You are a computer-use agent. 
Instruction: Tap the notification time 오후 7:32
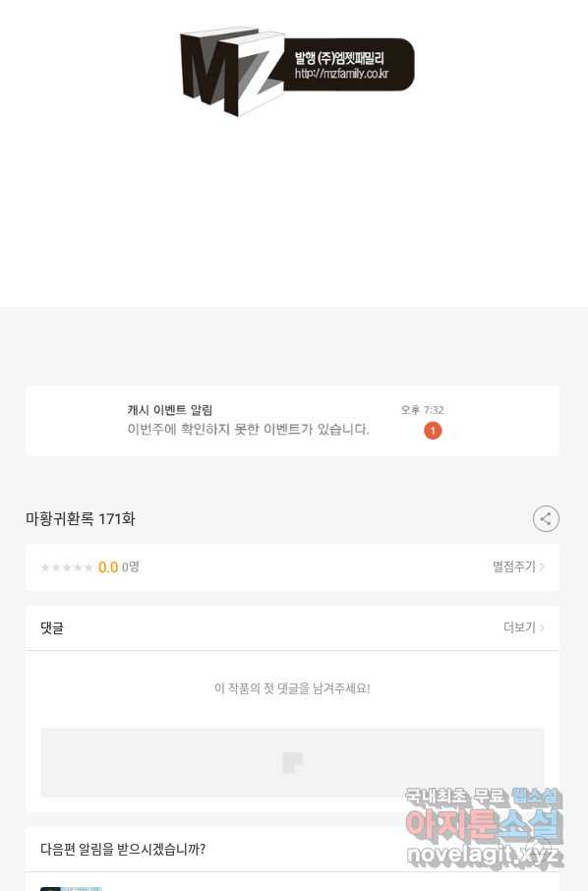click(x=422, y=410)
